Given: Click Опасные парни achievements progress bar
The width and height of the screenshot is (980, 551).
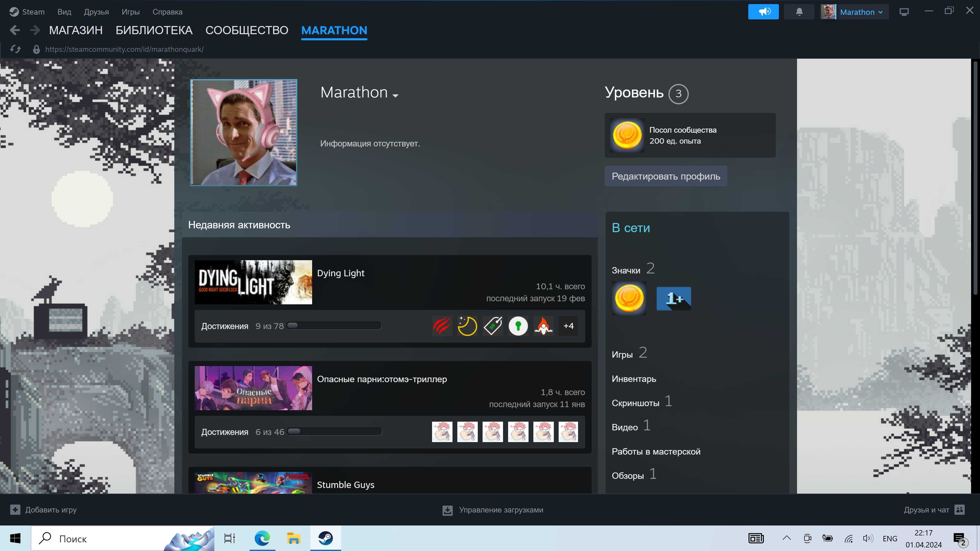Looking at the screenshot, I should (334, 431).
